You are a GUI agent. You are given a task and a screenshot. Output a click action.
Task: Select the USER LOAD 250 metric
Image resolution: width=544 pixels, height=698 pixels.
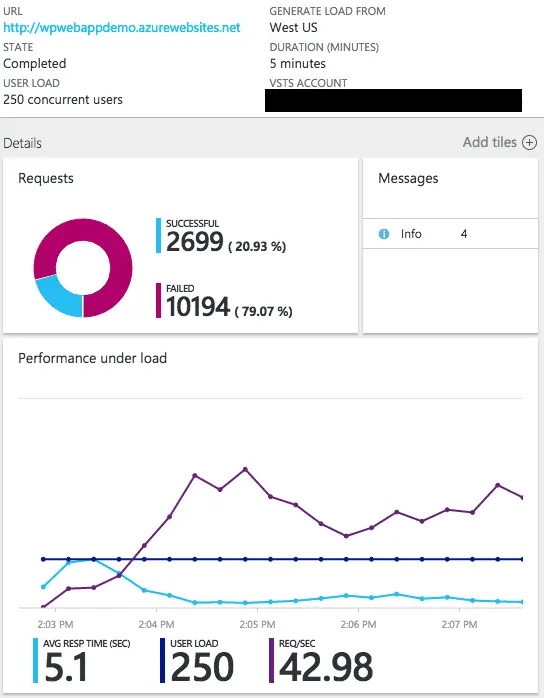pyautogui.click(x=197, y=661)
